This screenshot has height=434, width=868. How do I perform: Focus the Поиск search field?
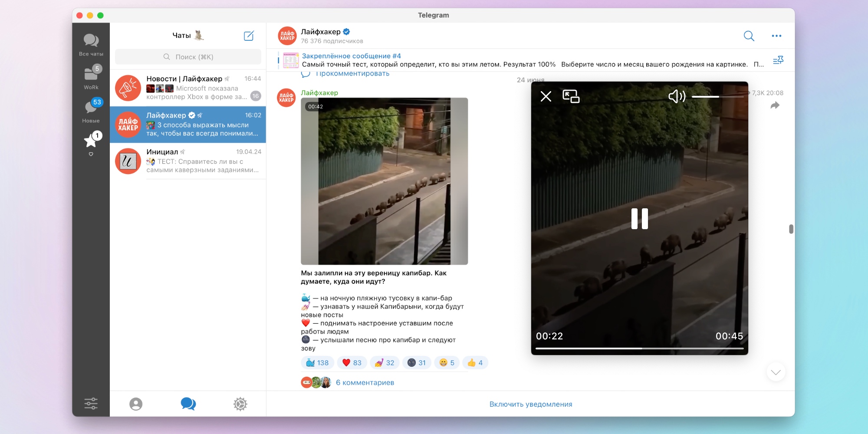pyautogui.click(x=188, y=57)
